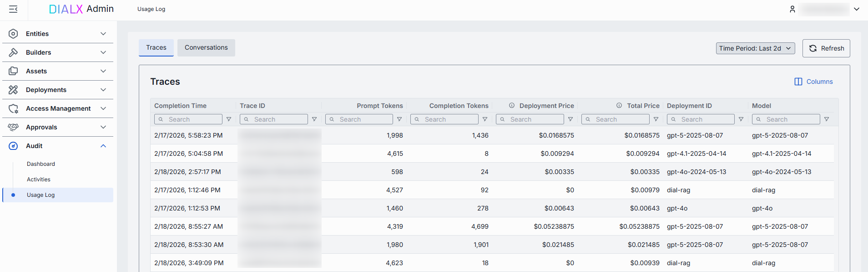Image resolution: width=868 pixels, height=272 pixels.
Task: Go to Activities under Audit
Action: [39, 180]
